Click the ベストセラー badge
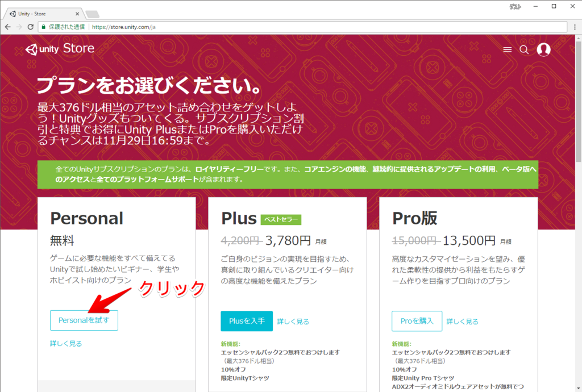 [281, 219]
